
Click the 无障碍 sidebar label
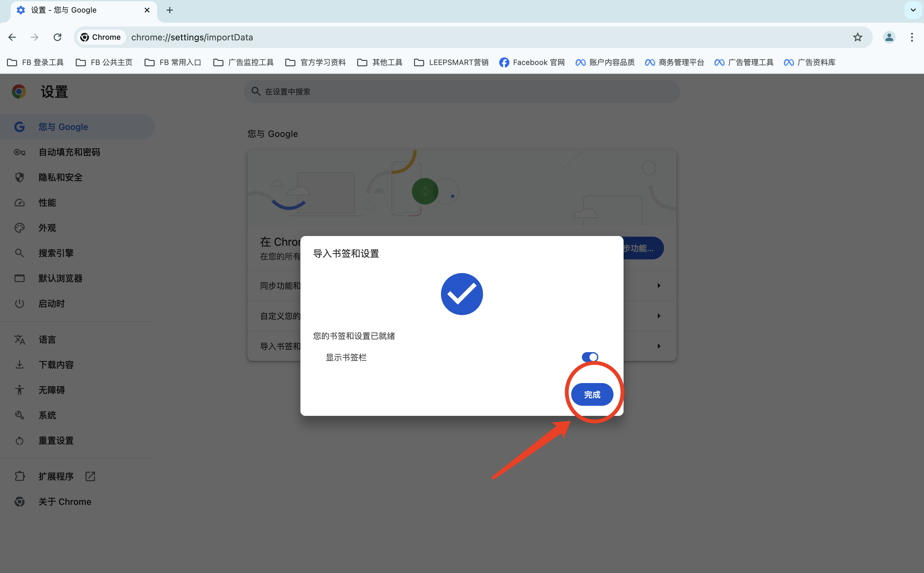(x=51, y=390)
